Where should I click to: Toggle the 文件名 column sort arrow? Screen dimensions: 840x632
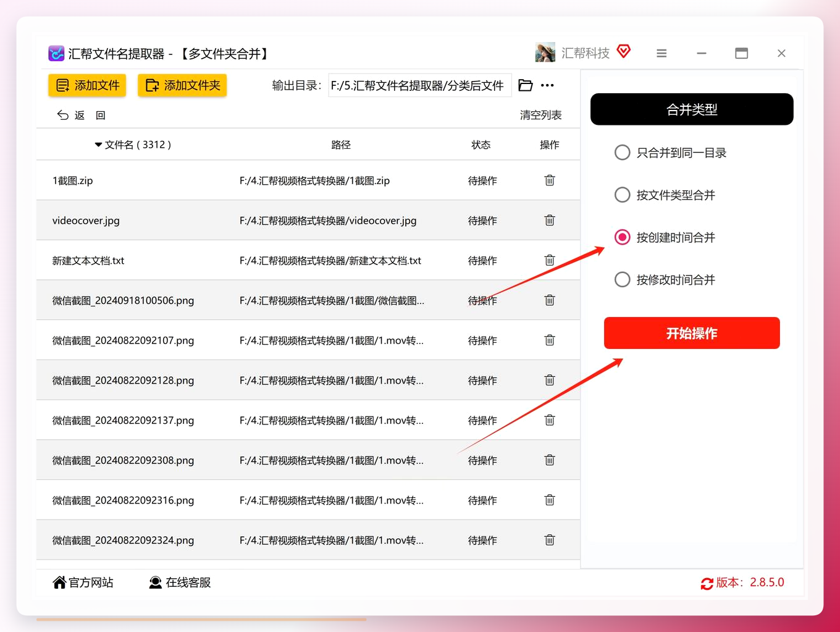coord(98,145)
